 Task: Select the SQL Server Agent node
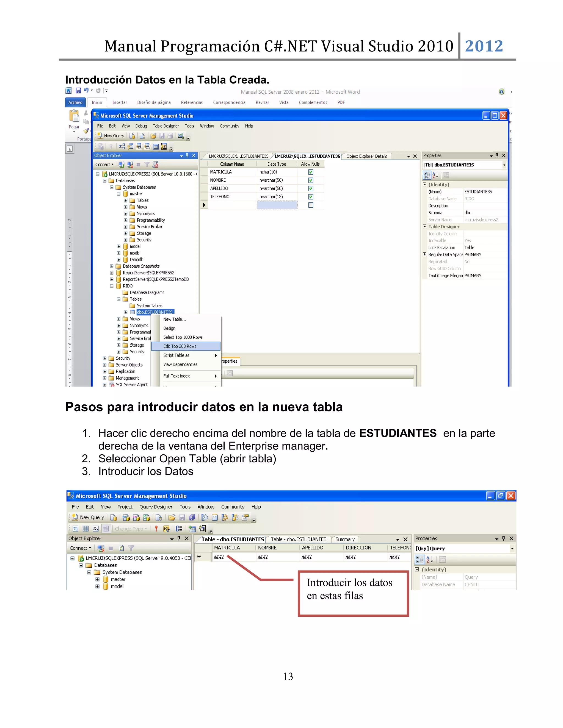pyautogui.click(x=128, y=384)
